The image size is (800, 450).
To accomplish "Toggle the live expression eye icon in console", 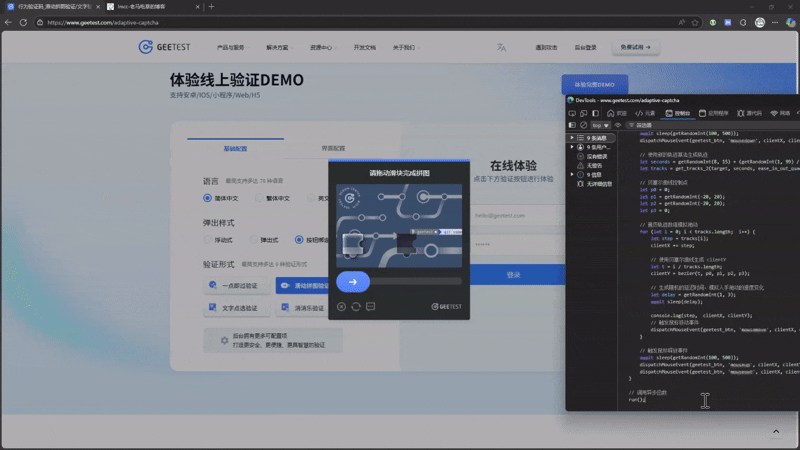I will (618, 125).
